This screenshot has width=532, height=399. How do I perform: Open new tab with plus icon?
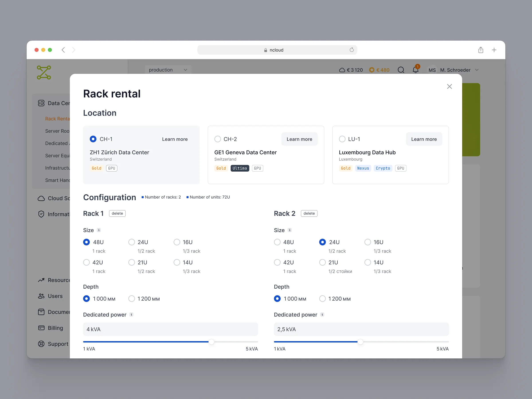(x=494, y=50)
